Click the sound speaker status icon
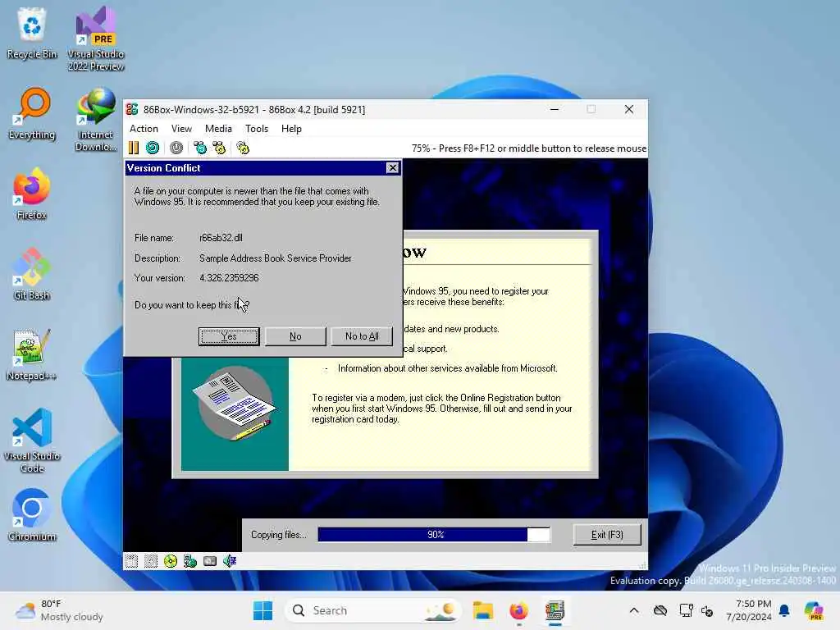 [230, 561]
